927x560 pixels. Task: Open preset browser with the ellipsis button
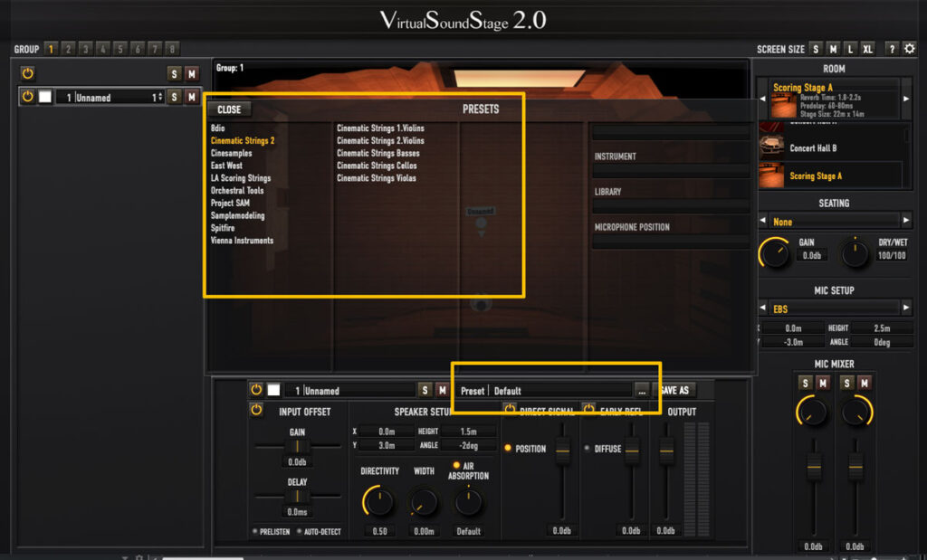[642, 390]
